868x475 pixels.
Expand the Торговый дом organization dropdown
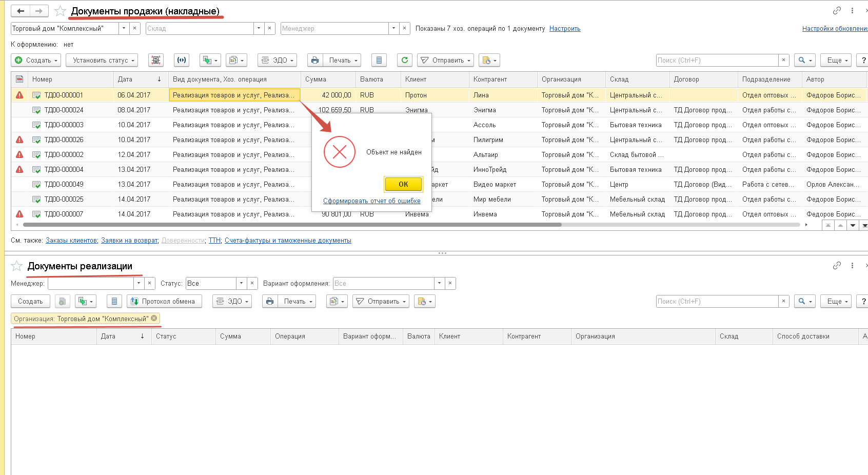pyautogui.click(x=124, y=28)
